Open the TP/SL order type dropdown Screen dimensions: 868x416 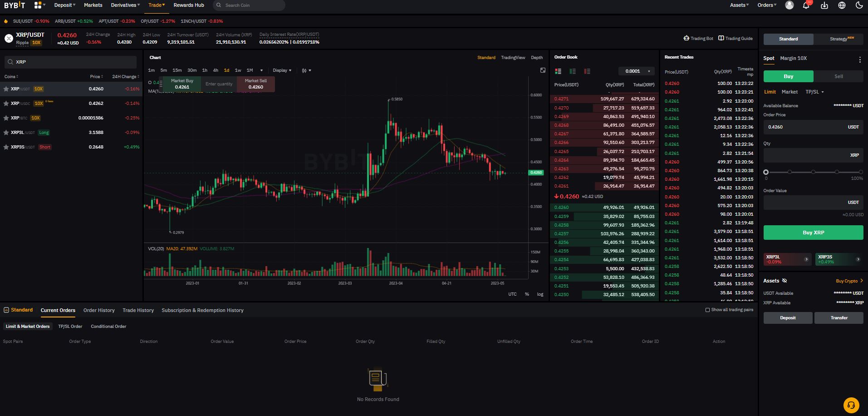point(814,92)
